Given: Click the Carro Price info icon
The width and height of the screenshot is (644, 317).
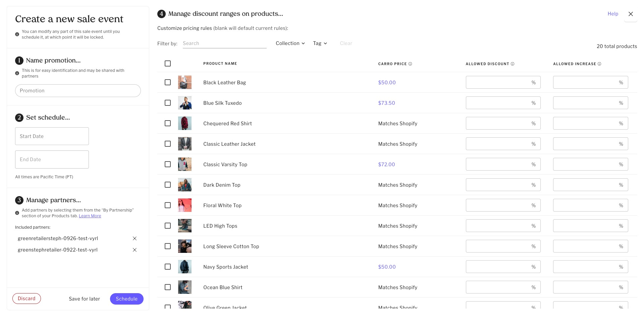Looking at the screenshot, I should [410, 64].
